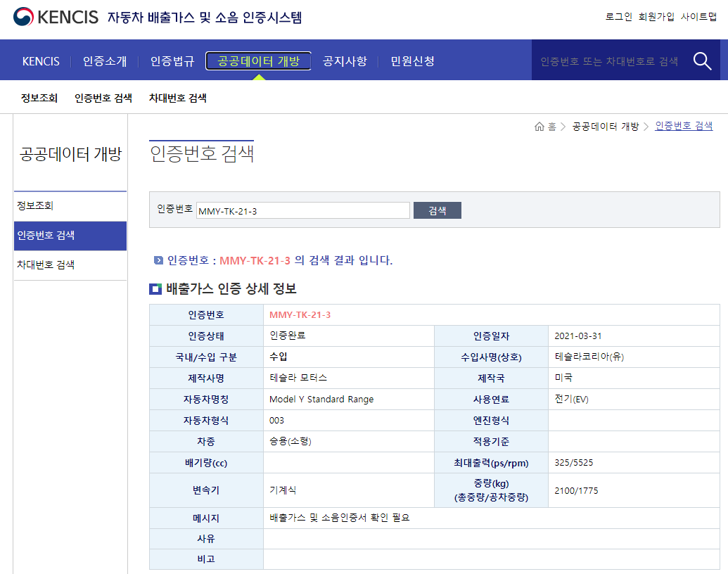Open 인증번호 검색 in the left sidebar
The height and width of the screenshot is (574, 728).
pyautogui.click(x=70, y=236)
